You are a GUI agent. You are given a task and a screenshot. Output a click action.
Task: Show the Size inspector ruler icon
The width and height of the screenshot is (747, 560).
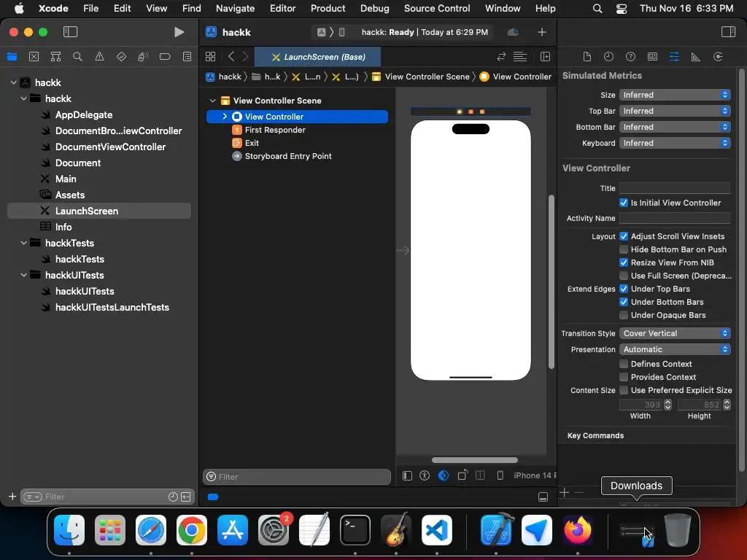pos(696,57)
